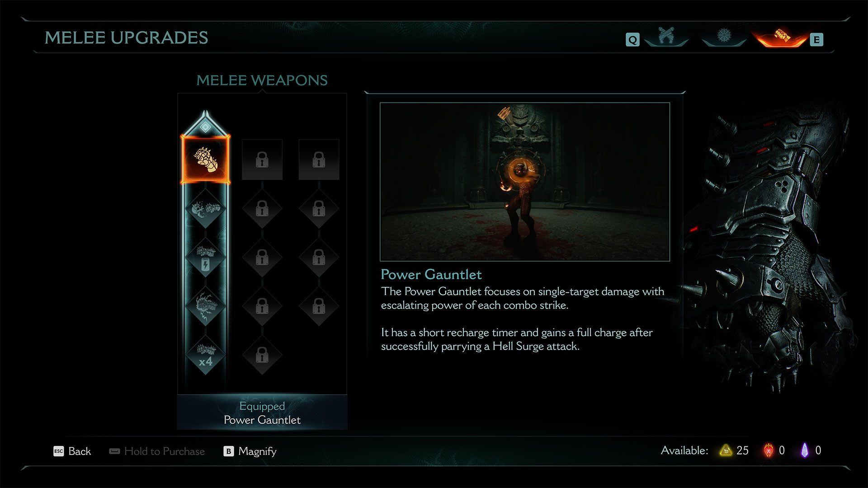Click the gold currency icon showing 25
Screen dimensions: 868x488
pos(726,450)
